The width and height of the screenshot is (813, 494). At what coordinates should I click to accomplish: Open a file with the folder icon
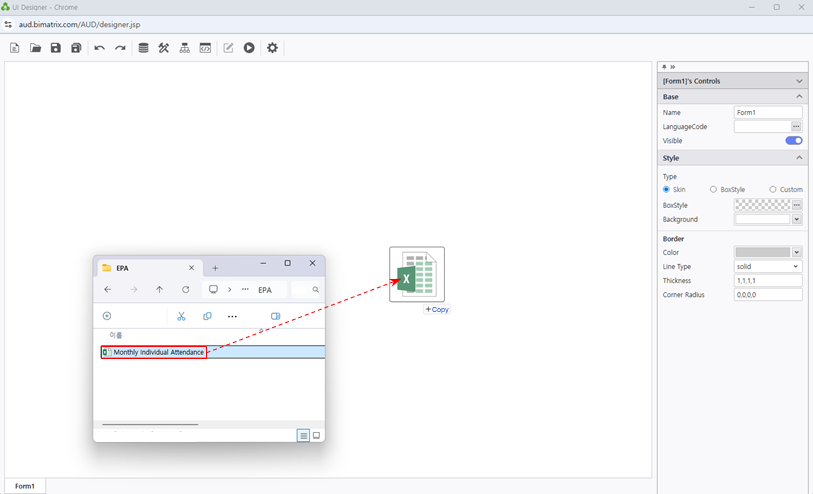point(35,48)
